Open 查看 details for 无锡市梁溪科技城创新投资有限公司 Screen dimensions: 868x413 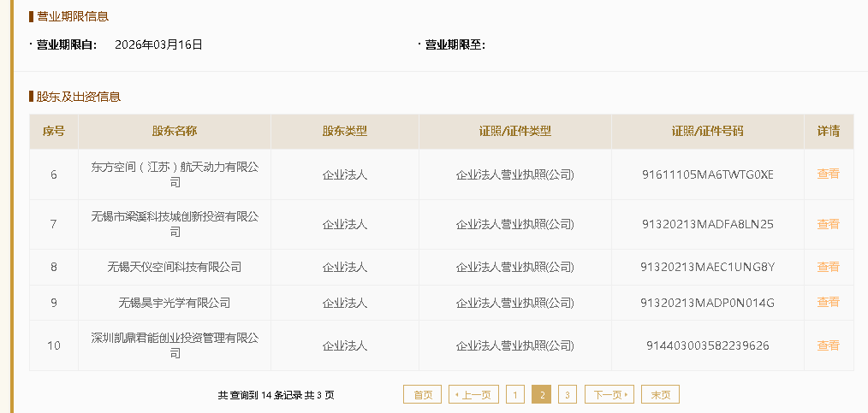click(828, 224)
